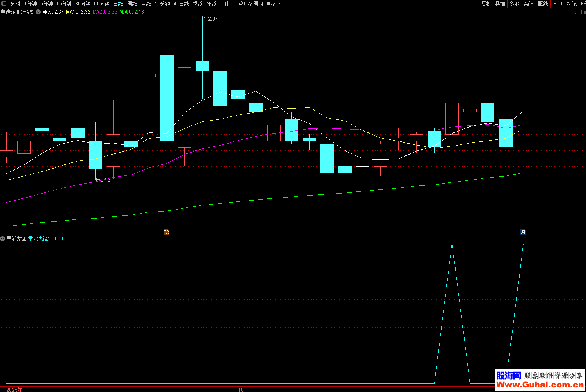
Task: Switch to the 60分钟 period tab
Action: 102,4
